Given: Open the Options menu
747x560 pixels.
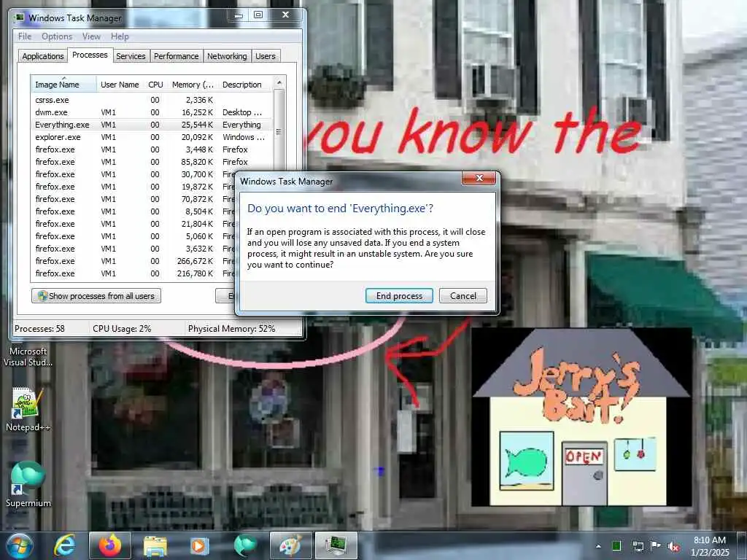Looking at the screenshot, I should [57, 36].
